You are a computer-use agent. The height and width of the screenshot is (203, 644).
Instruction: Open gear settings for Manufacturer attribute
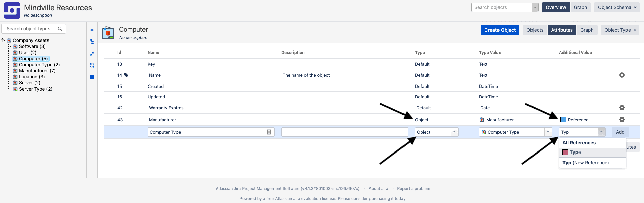(x=622, y=120)
